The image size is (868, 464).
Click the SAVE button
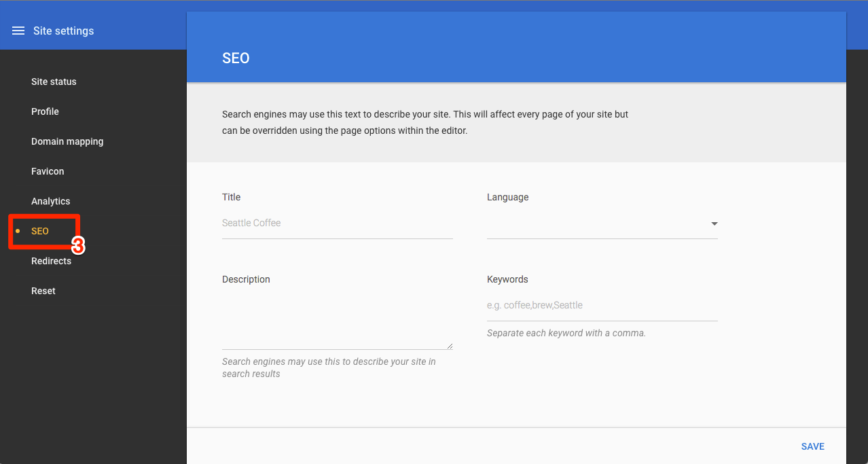point(812,446)
